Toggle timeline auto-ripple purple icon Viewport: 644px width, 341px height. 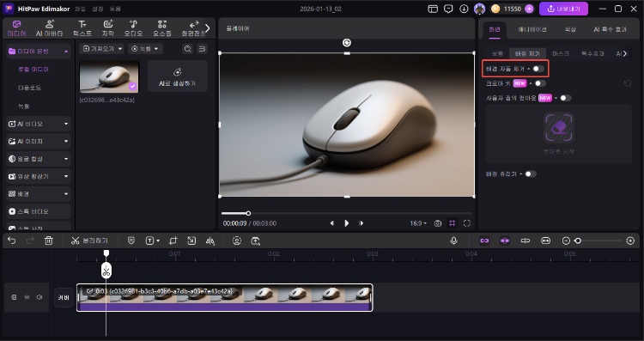click(505, 241)
